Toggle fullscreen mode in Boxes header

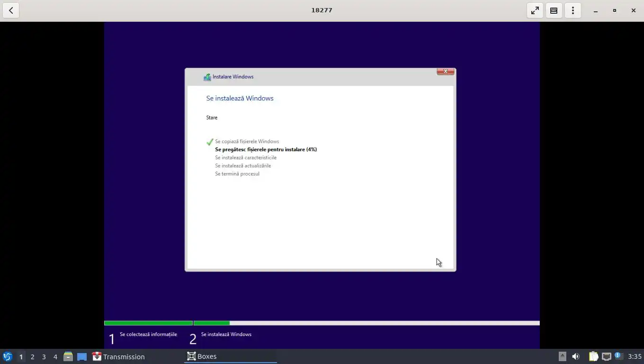click(x=535, y=10)
